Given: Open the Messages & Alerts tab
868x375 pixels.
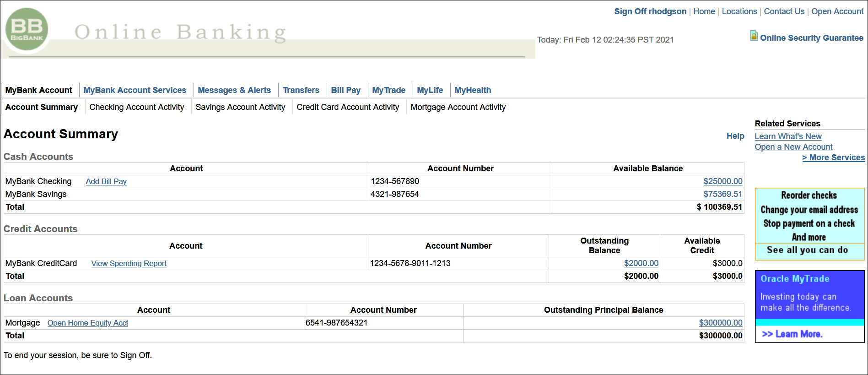Looking at the screenshot, I should click(x=234, y=90).
